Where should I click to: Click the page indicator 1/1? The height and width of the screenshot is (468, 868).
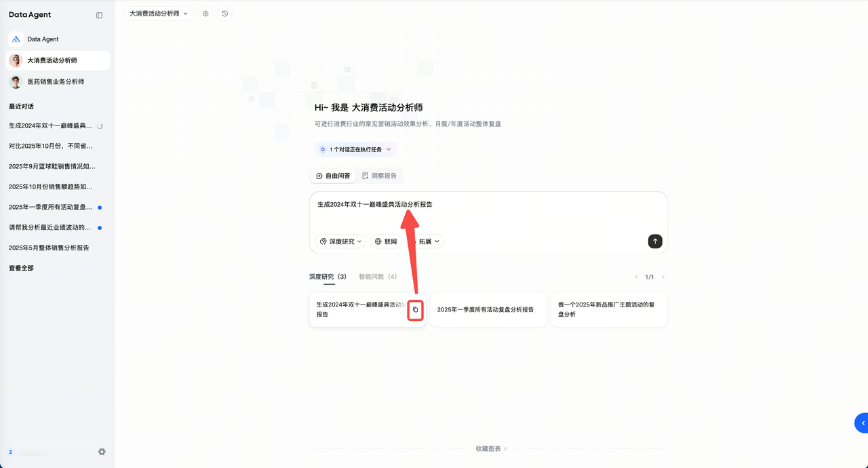tap(650, 277)
